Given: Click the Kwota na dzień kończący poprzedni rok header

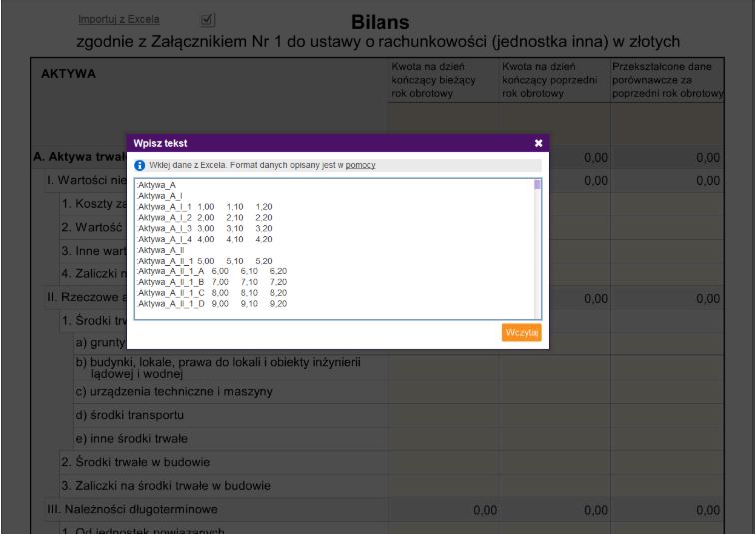Looking at the screenshot, I should (x=553, y=80).
